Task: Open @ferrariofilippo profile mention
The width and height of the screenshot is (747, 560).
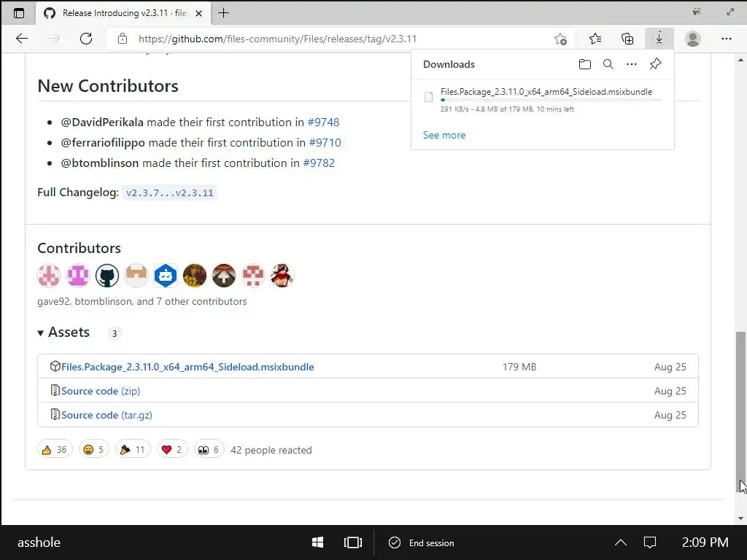Action: pos(102,142)
